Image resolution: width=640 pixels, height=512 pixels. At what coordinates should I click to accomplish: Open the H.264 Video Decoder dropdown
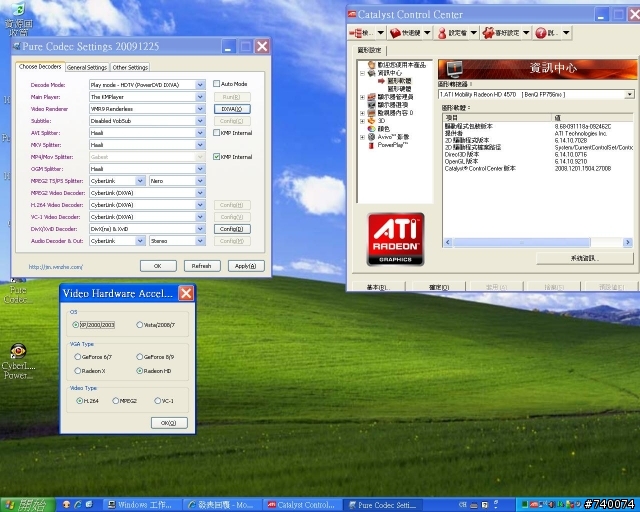click(x=200, y=205)
